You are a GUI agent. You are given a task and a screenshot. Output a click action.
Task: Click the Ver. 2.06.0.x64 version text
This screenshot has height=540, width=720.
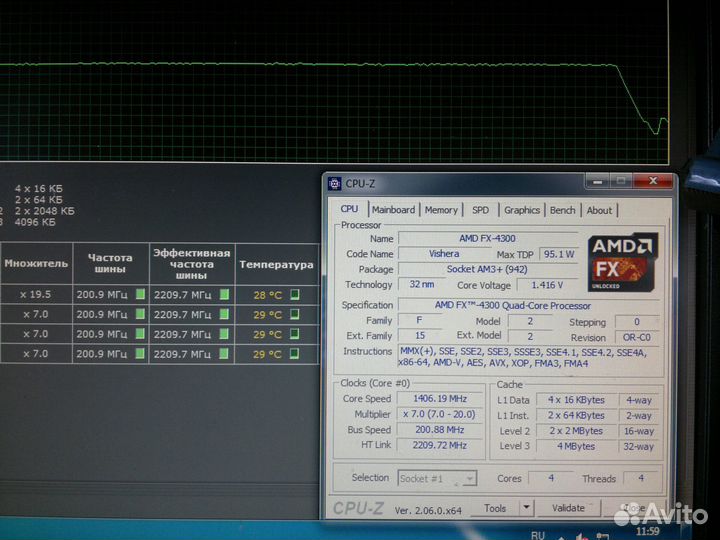[x=428, y=510]
